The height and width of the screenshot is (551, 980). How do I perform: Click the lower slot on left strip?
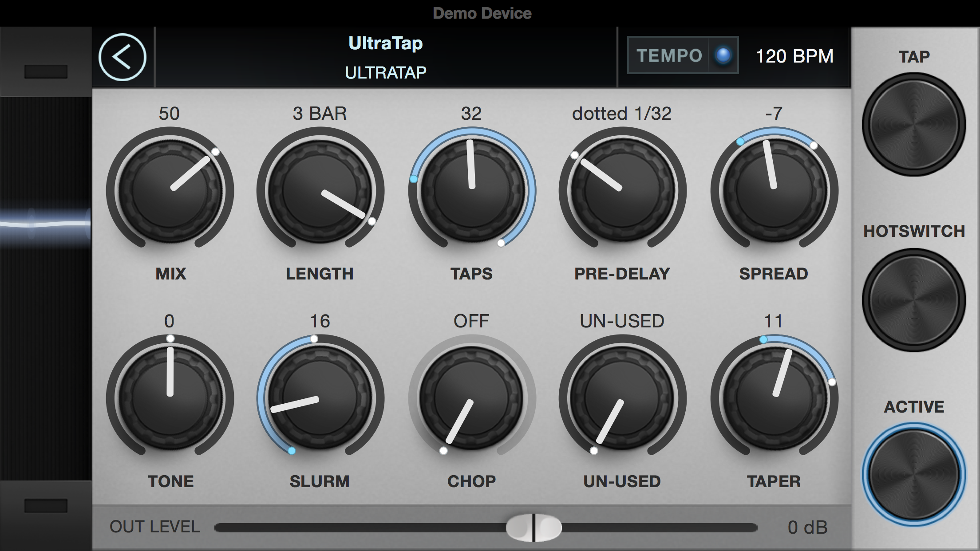point(46,505)
